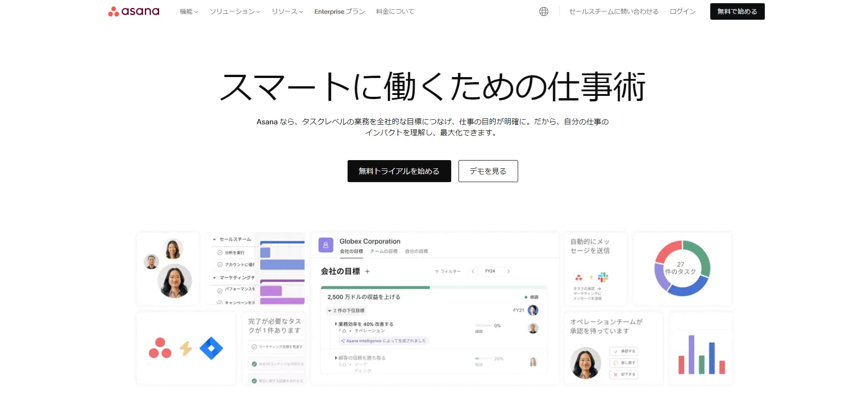Click the 2,500万ドルの収益を上げる goal title
The height and width of the screenshot is (406, 868).
pyautogui.click(x=364, y=297)
